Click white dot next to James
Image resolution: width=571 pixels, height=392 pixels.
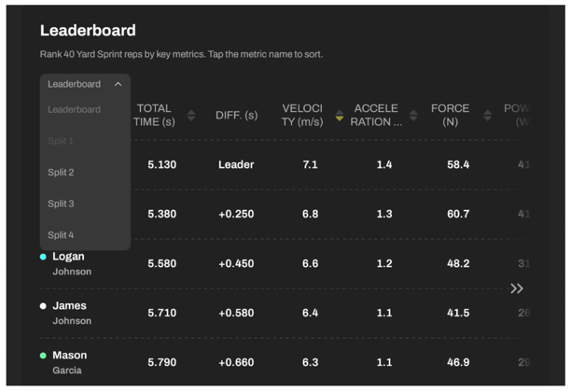pos(43,306)
